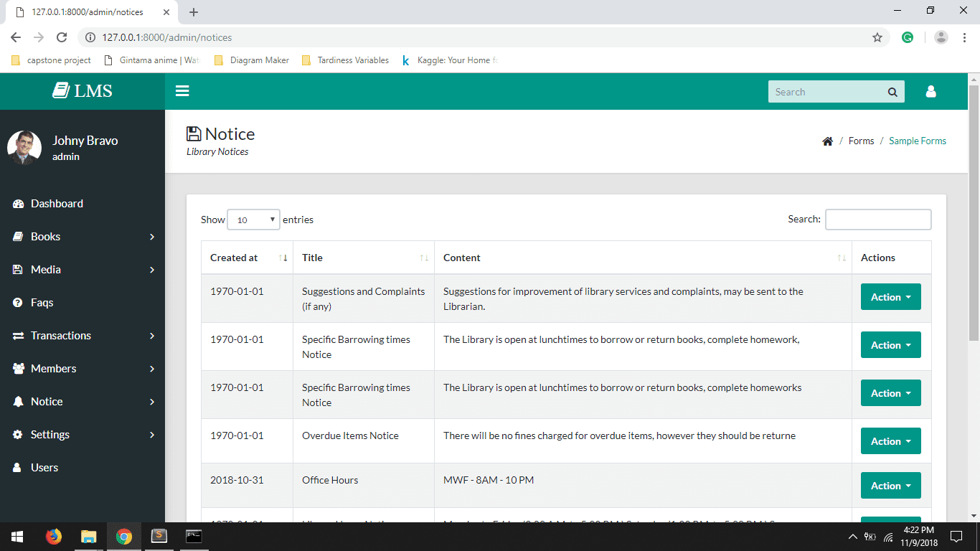Open the Users section in sidebar
Screen dimensions: 980x551
pyautogui.click(x=45, y=467)
